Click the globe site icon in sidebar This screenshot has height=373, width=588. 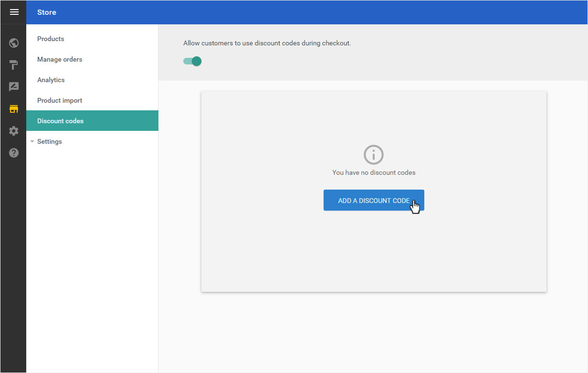tap(14, 43)
